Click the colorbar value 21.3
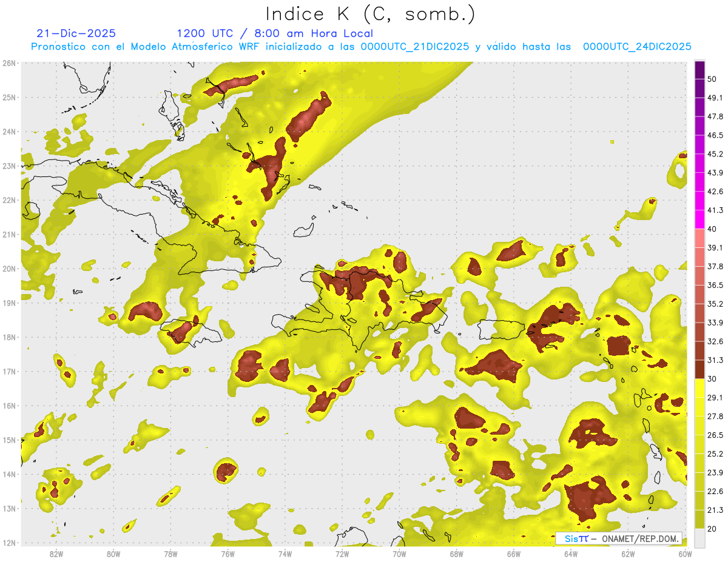This screenshot has height=562, width=728. click(x=715, y=510)
